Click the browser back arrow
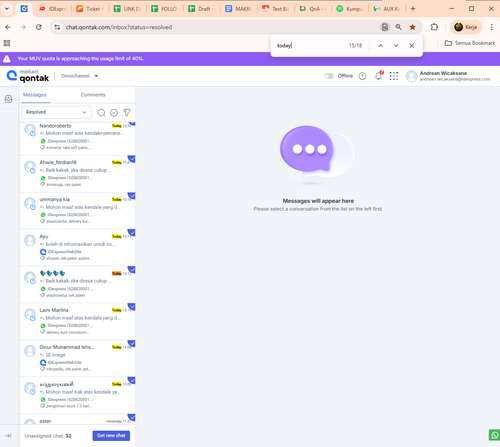Viewport: 500px width, 447px height. pyautogui.click(x=8, y=27)
